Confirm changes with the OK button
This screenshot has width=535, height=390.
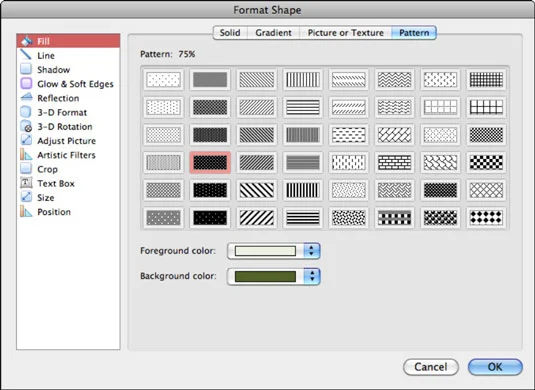(x=495, y=367)
